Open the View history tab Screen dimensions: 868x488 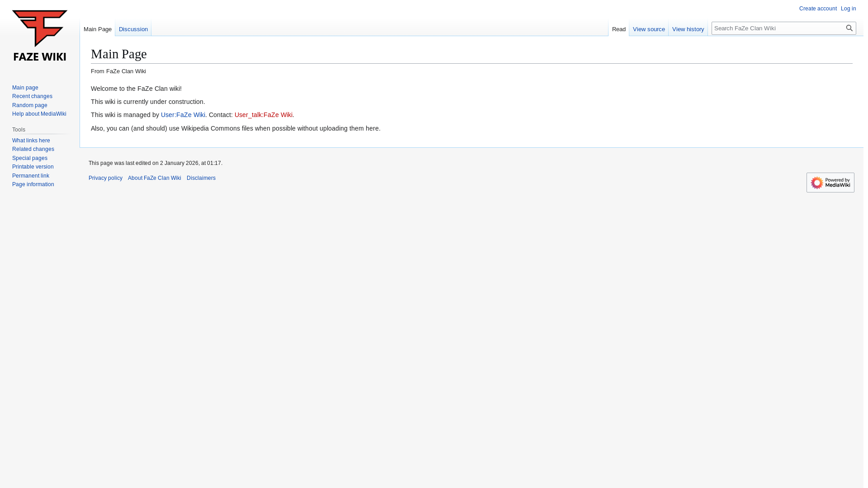pyautogui.click(x=688, y=29)
